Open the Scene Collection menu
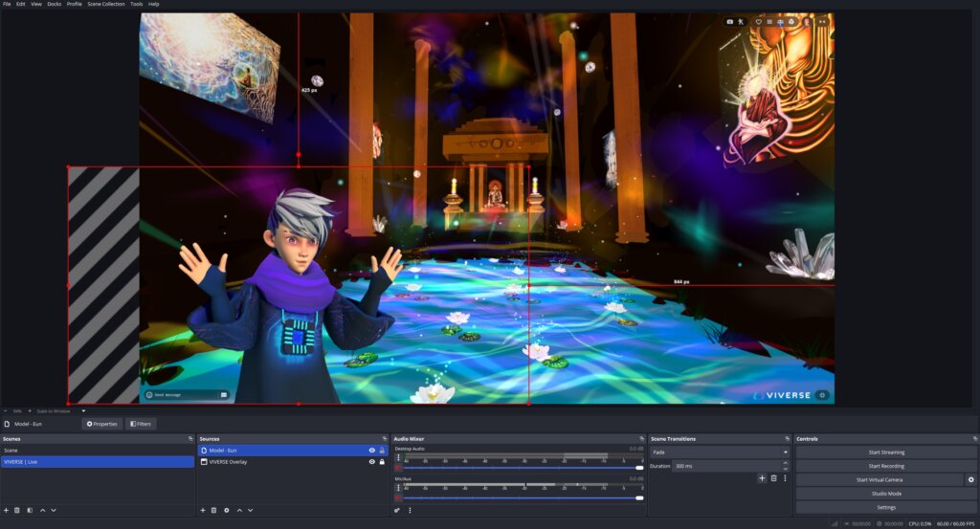 pos(105,4)
